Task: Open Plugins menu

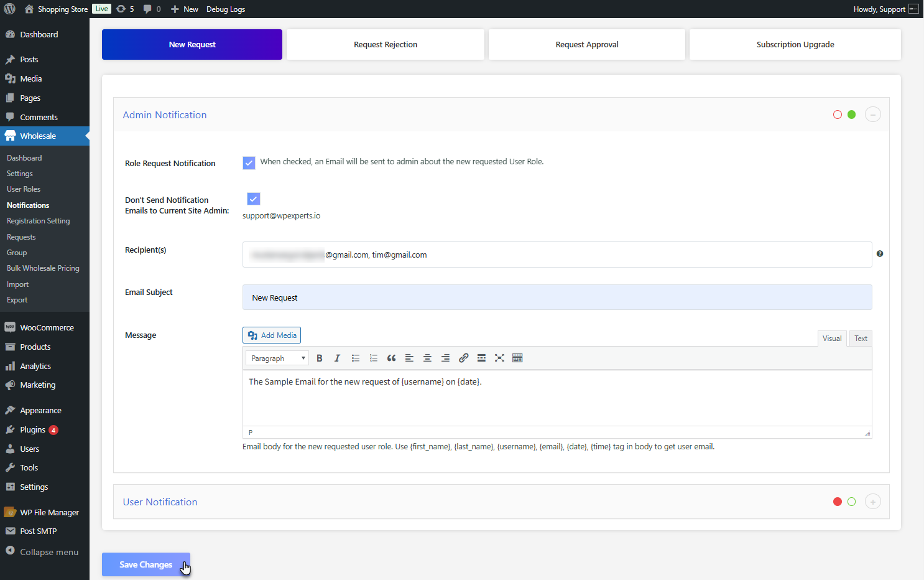Action: click(45, 429)
